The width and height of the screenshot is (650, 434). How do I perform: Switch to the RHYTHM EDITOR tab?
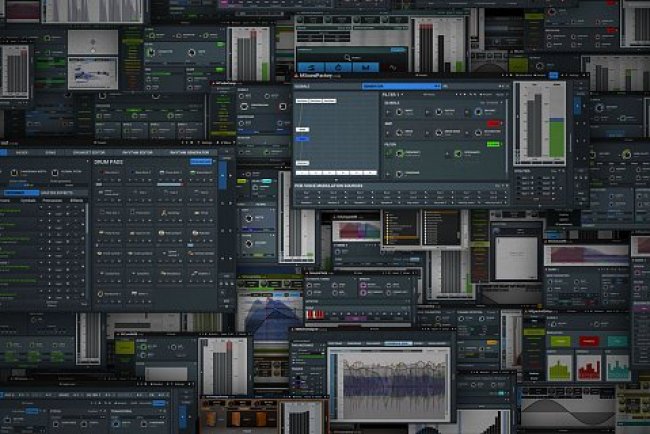[137, 153]
